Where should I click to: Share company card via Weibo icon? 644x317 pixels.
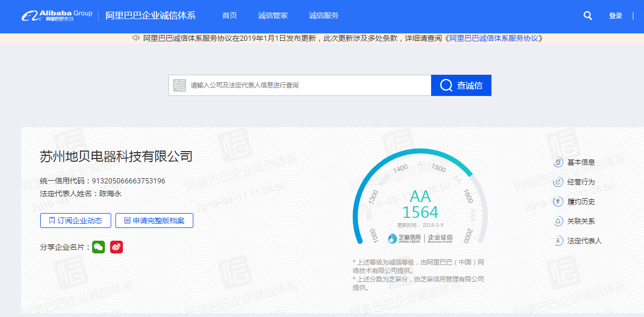[x=117, y=247]
